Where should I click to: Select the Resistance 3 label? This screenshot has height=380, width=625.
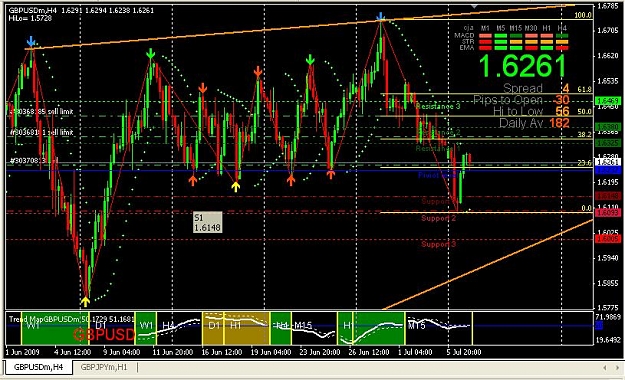click(438, 106)
